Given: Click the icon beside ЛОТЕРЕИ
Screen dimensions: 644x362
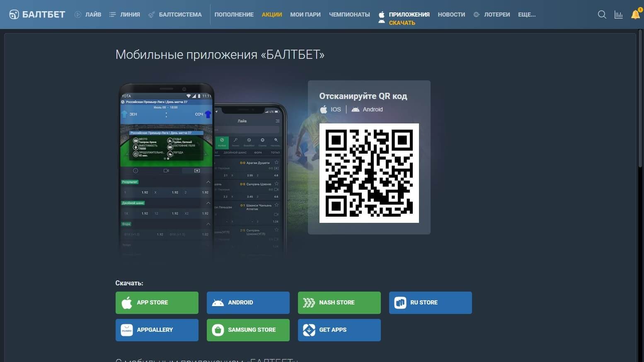Looking at the screenshot, I should click(477, 14).
